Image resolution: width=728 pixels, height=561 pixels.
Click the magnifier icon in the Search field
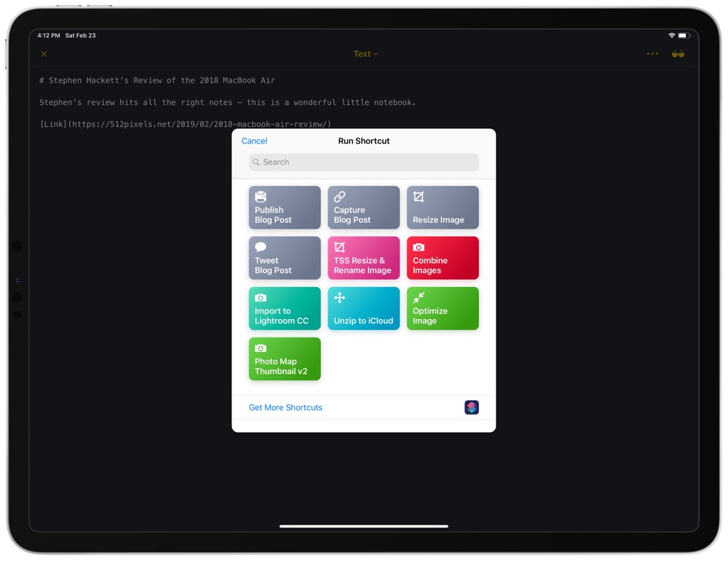point(256,162)
